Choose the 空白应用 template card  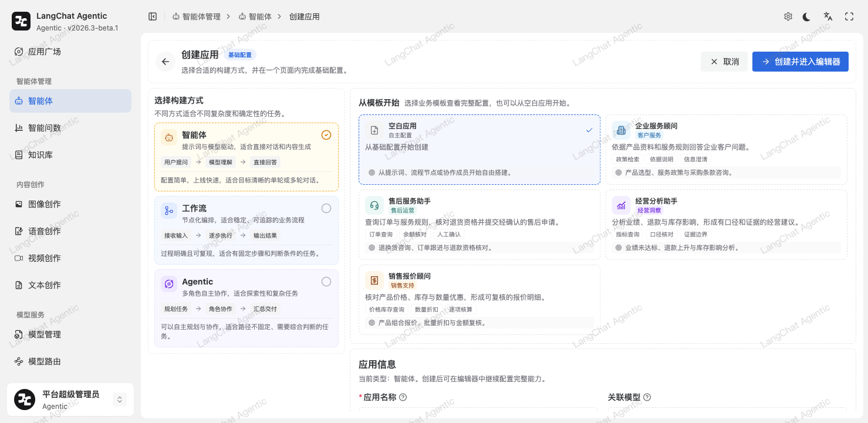(x=479, y=150)
